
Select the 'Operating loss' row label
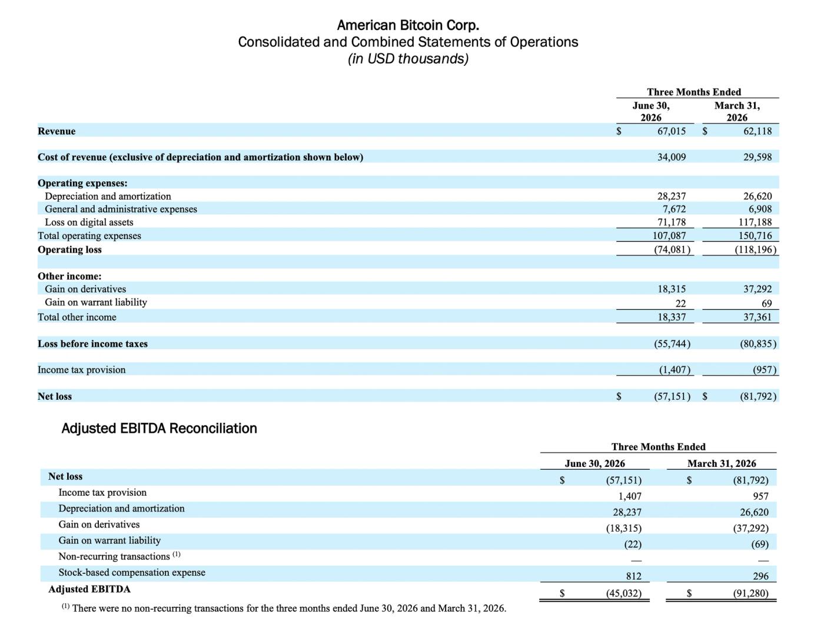point(69,250)
